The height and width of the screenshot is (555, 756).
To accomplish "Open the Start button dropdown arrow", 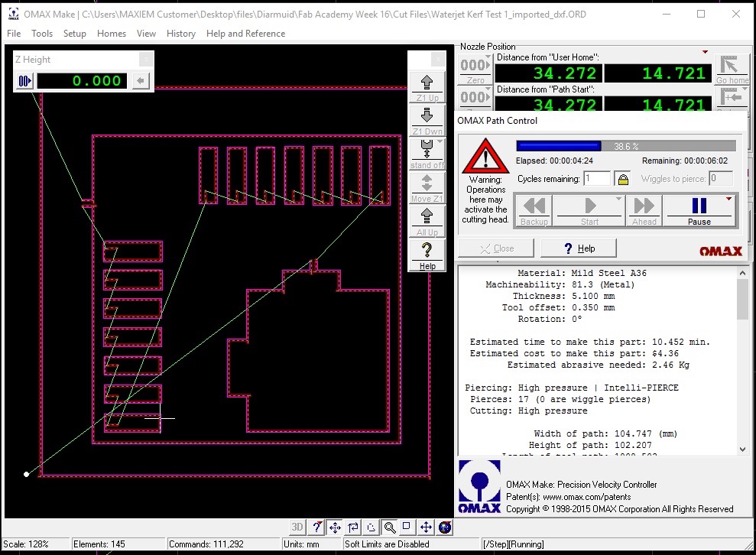I will click(618, 199).
